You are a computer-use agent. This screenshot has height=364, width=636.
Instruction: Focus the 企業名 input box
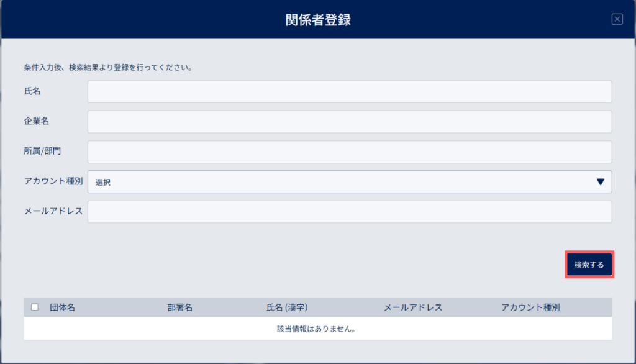pyautogui.click(x=350, y=122)
